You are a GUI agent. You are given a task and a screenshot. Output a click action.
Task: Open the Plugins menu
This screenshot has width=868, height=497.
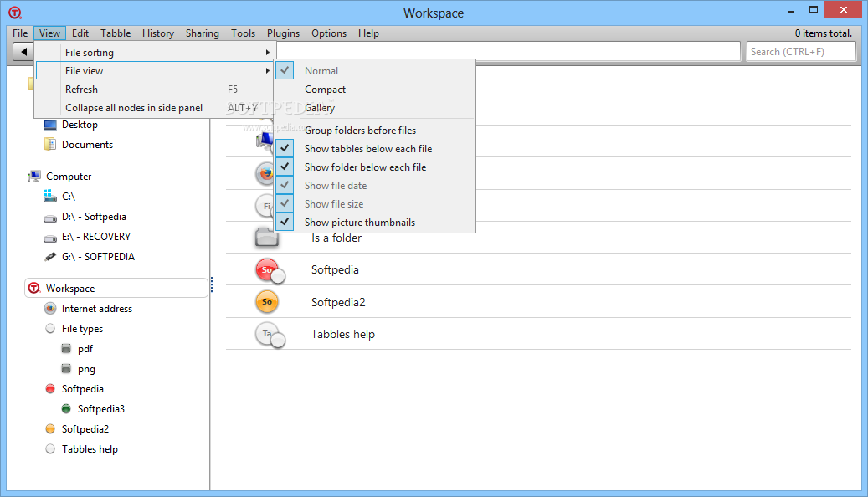click(283, 33)
